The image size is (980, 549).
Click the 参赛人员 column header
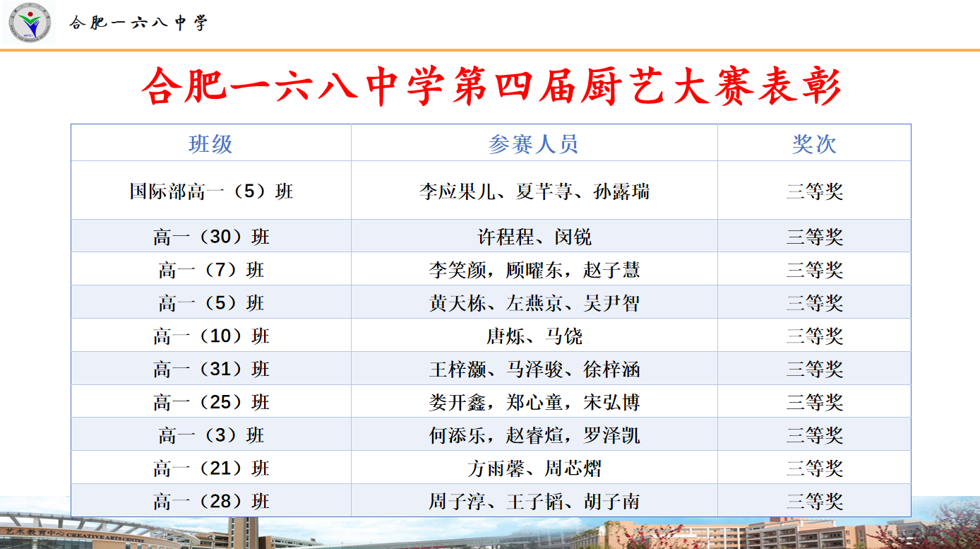[x=534, y=143]
